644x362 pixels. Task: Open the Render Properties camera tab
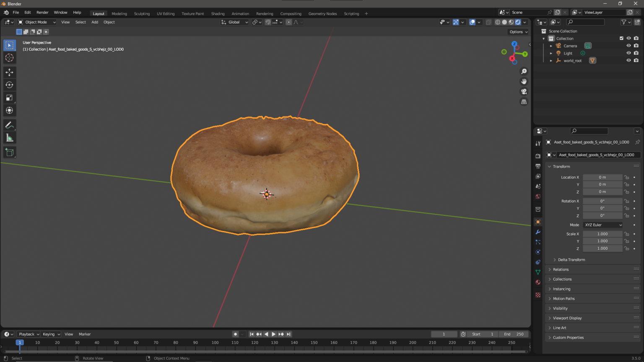pos(538,156)
